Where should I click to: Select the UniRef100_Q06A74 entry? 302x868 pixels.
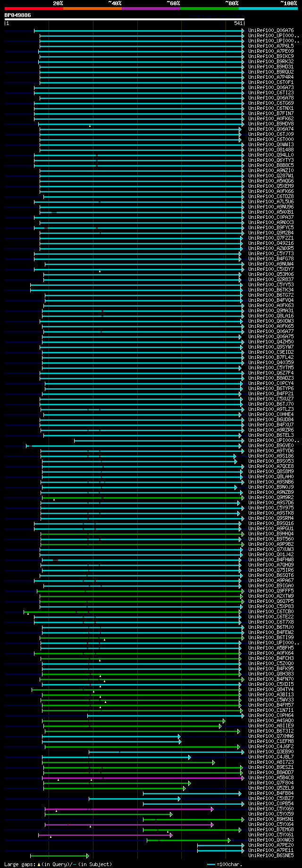coord(271,129)
